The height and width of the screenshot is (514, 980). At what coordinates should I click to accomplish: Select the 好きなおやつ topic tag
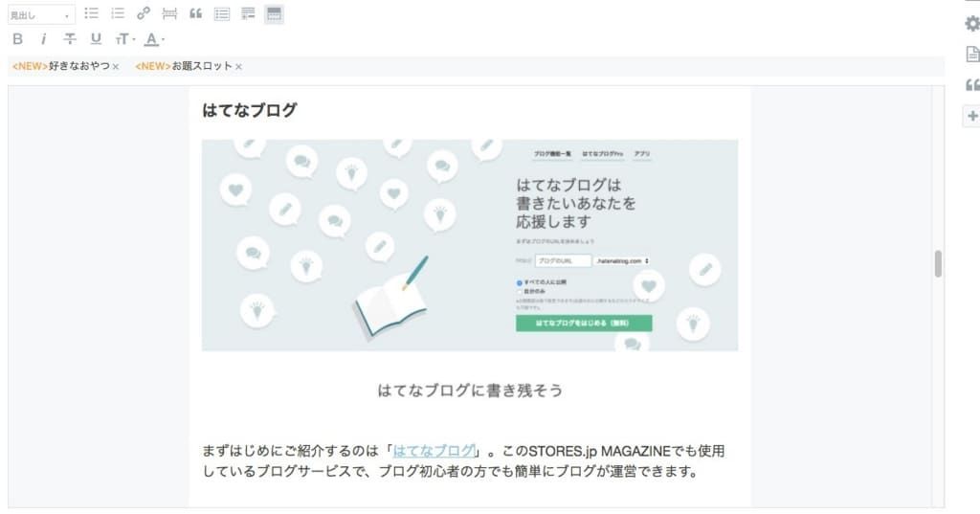coord(60,66)
